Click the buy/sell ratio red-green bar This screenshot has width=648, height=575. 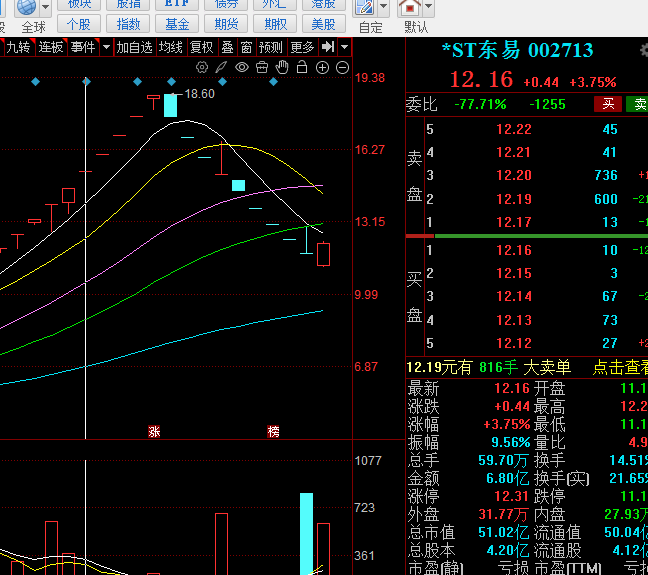pos(527,236)
